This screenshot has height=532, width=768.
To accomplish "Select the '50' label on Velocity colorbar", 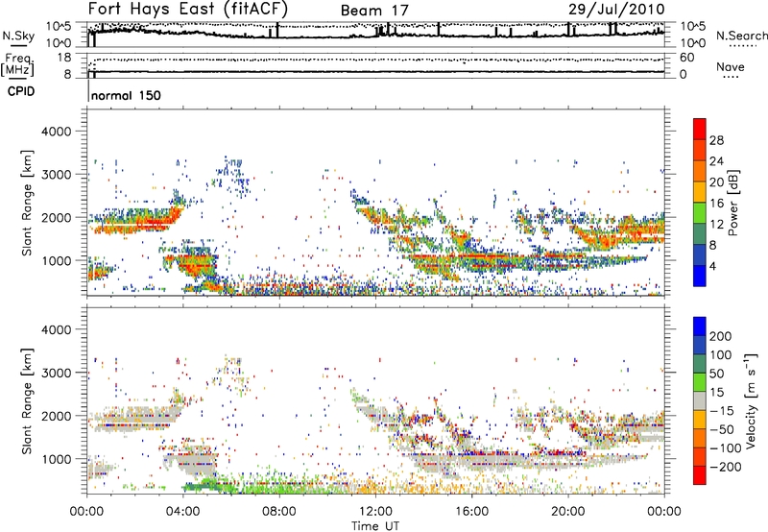I will click(x=716, y=374).
